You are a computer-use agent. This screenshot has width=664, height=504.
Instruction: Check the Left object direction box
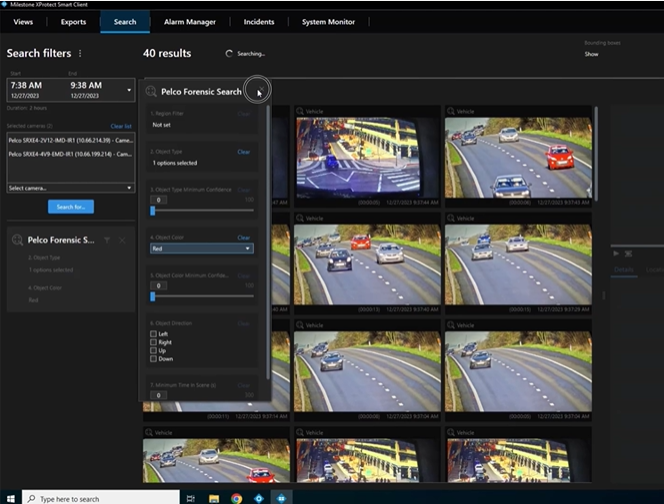click(x=152, y=334)
